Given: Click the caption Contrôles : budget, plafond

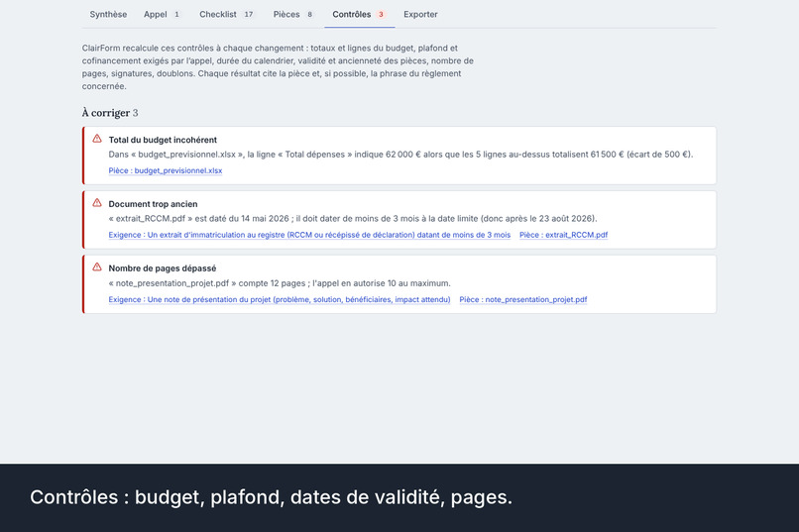Looking at the screenshot, I should pyautogui.click(x=271, y=497).
